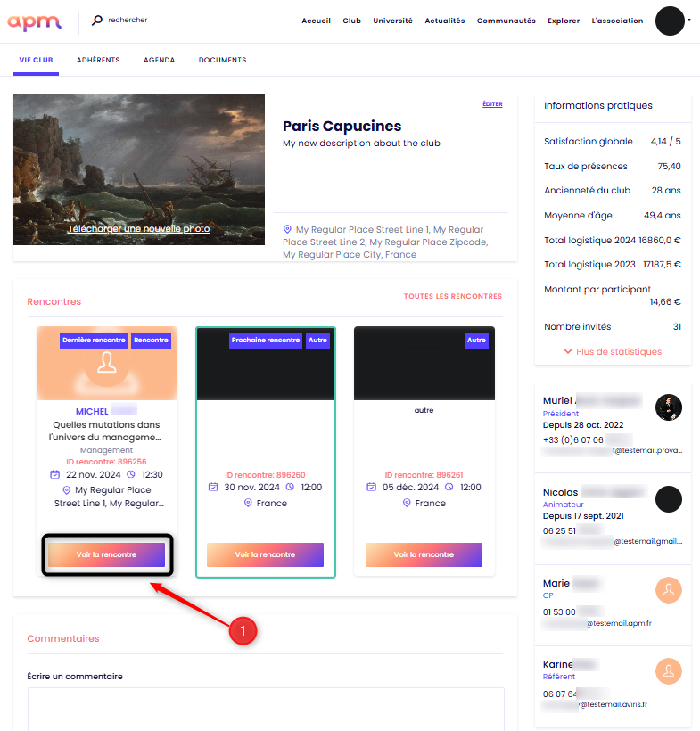
Task: Click ID rencontre: 896261
Action: coord(424,475)
